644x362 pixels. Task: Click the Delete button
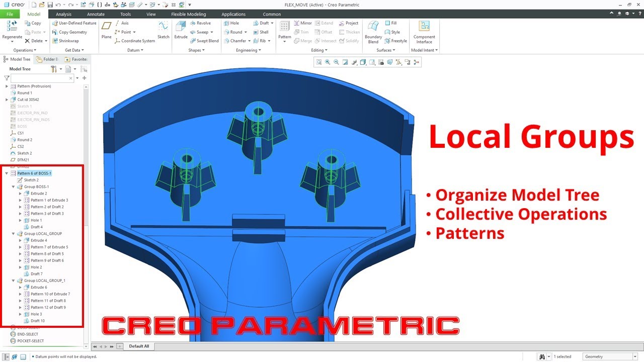(34, 41)
